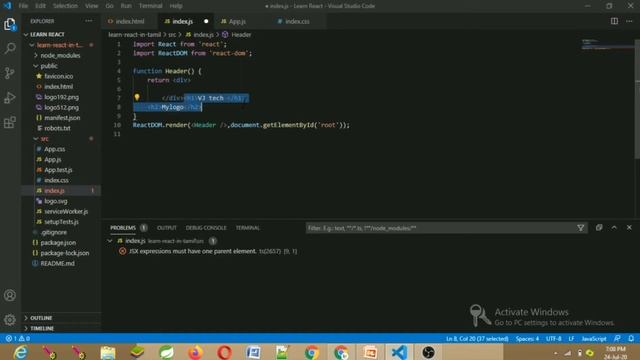
Task: Change language mode JavaScript status
Action: click(594, 338)
